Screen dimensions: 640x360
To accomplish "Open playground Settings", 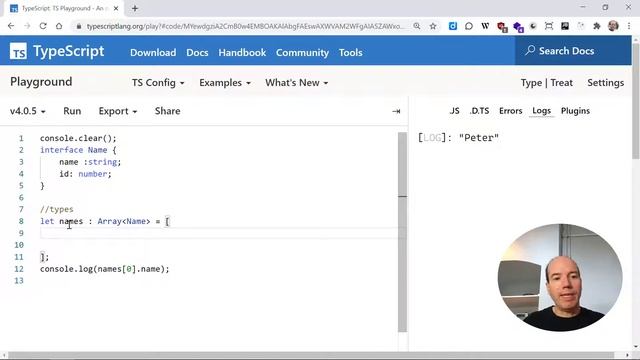I will 606,83.
